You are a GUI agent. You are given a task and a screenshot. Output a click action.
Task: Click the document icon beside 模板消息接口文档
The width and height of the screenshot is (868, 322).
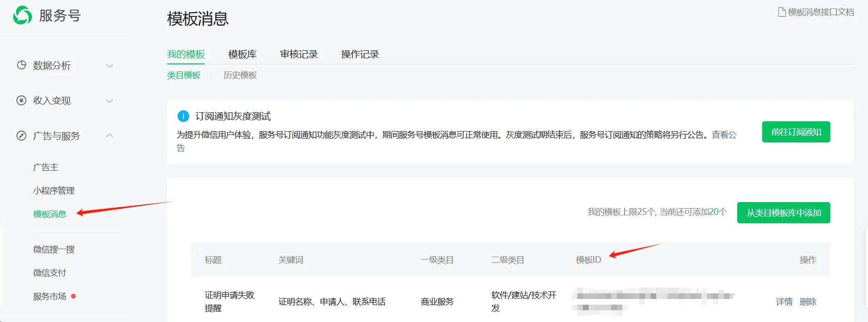[781, 12]
